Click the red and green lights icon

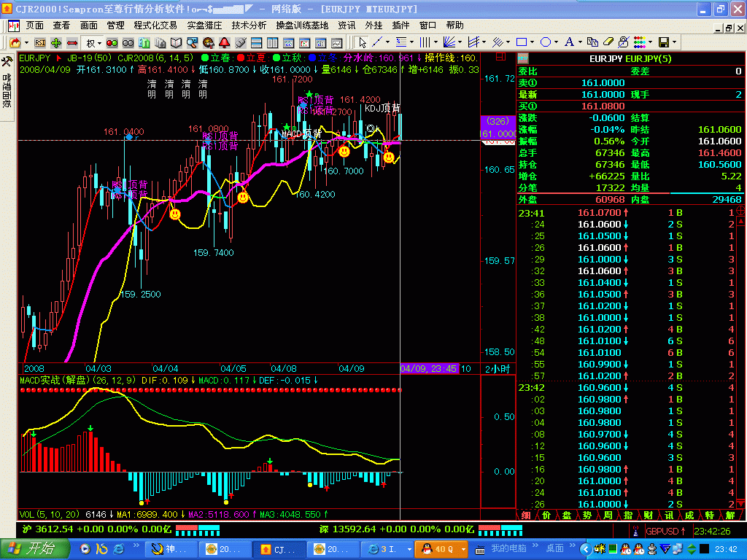(112, 43)
